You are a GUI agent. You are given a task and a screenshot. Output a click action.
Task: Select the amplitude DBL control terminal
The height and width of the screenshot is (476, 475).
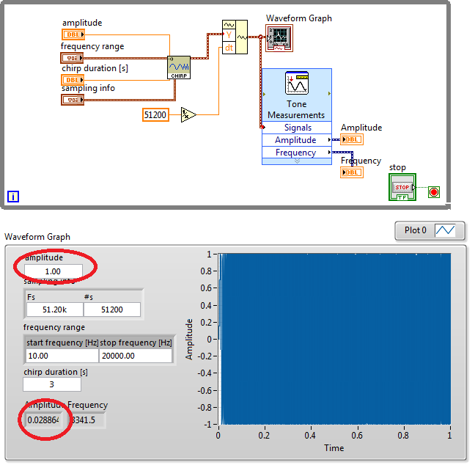tap(73, 34)
